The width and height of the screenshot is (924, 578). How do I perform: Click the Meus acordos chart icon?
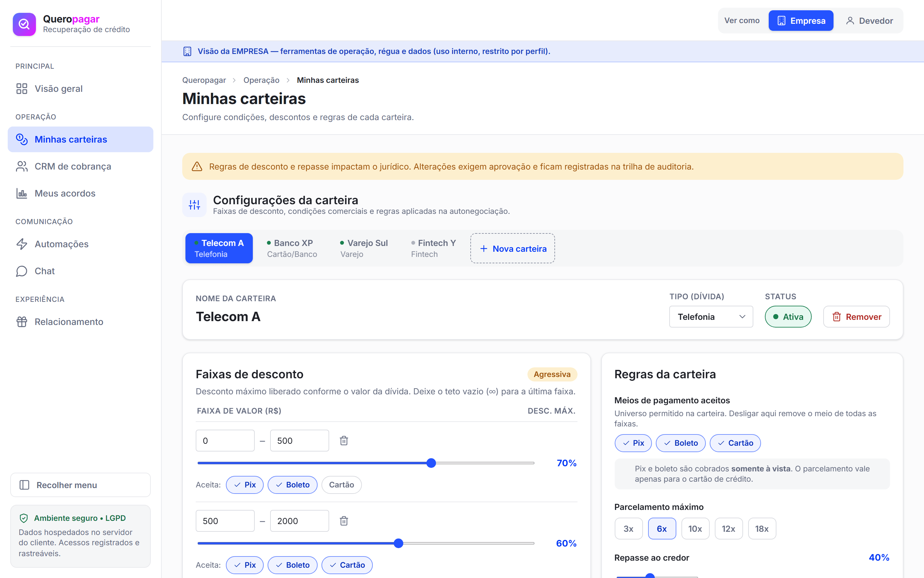pos(22,193)
